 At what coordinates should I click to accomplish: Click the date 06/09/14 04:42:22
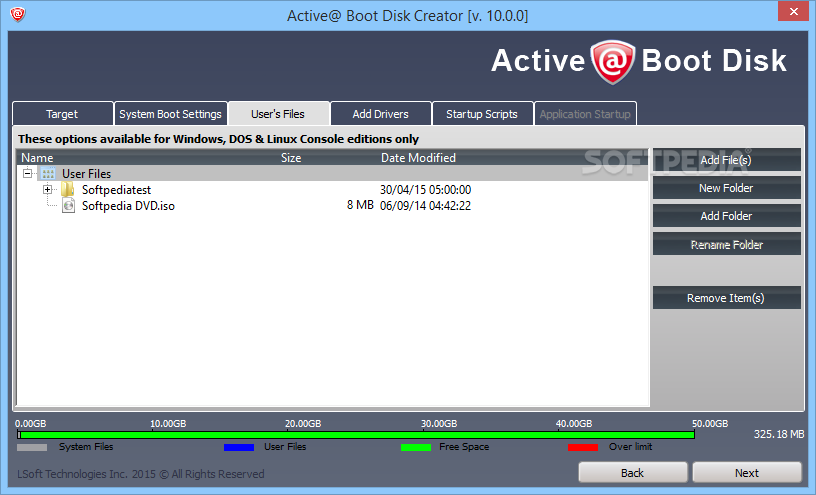coord(425,206)
